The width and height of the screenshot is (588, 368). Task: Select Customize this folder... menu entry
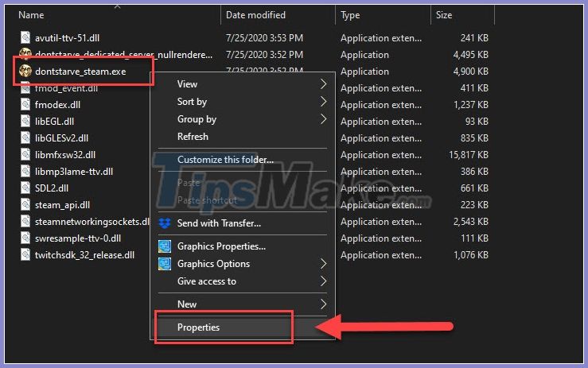click(242, 159)
